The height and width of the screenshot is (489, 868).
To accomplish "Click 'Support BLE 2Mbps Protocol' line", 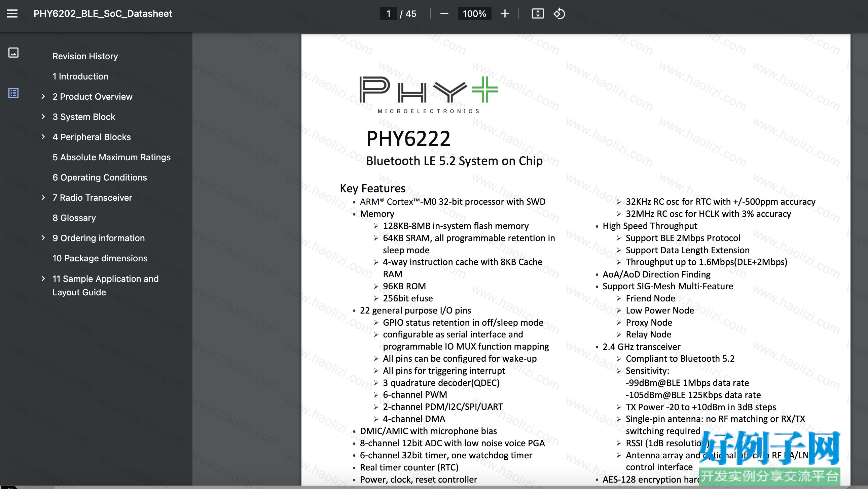I will coord(683,238).
